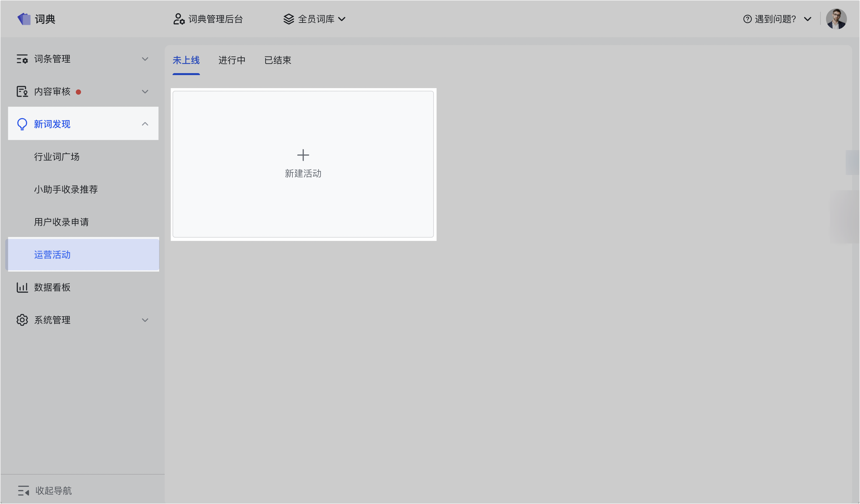Open 行业词广场 from the sidebar
The width and height of the screenshot is (860, 504).
point(57,156)
